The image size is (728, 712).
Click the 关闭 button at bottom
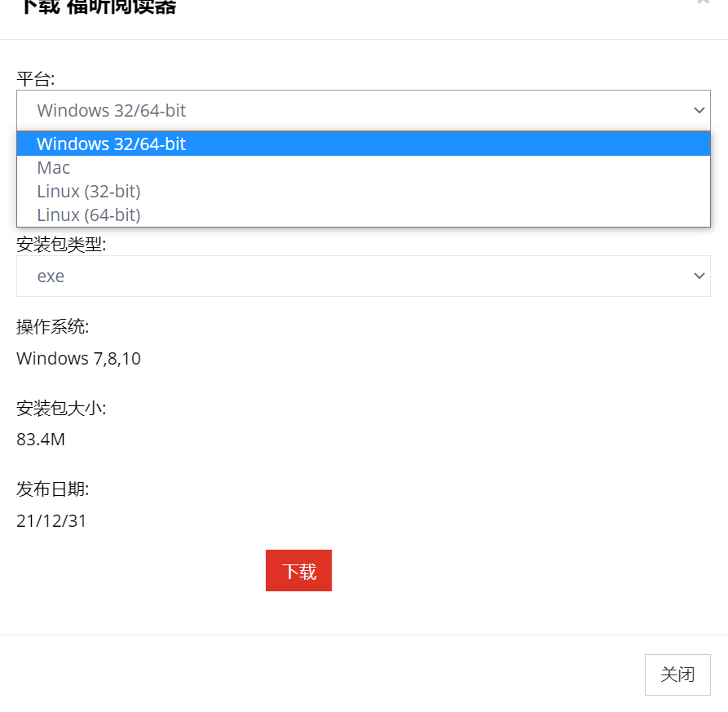677,674
